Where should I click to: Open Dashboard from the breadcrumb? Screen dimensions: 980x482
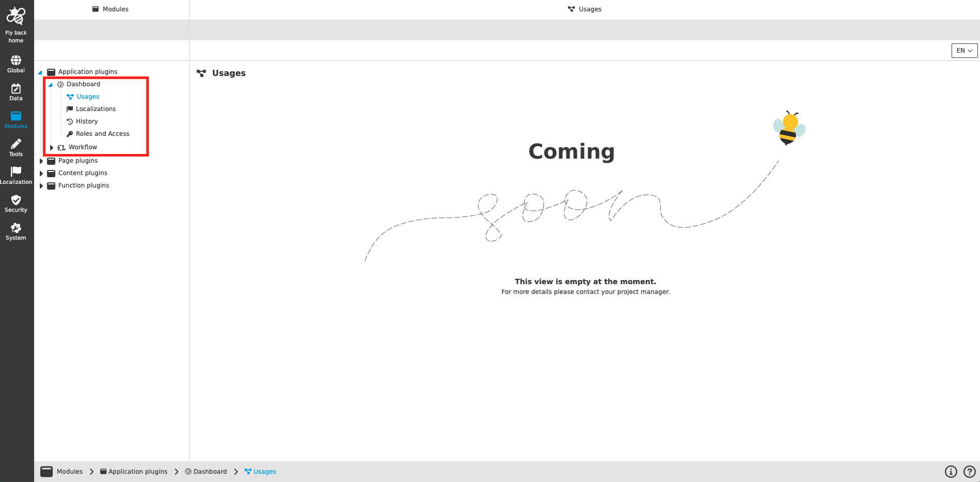click(210, 471)
